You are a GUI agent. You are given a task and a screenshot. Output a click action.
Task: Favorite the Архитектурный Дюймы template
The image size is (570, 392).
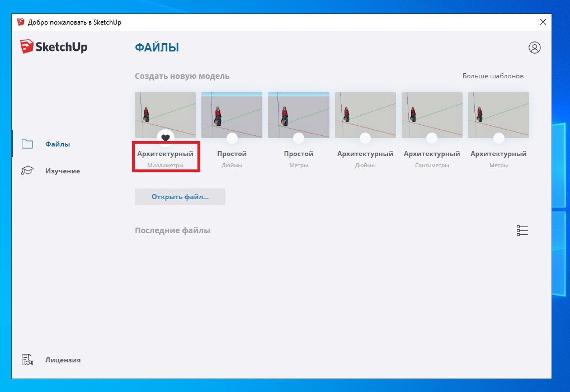click(x=365, y=138)
